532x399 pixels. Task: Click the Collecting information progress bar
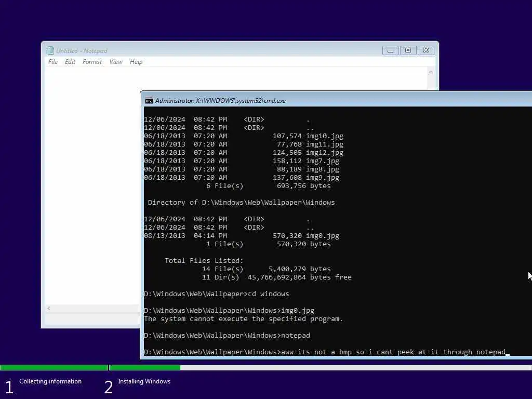(x=54, y=367)
